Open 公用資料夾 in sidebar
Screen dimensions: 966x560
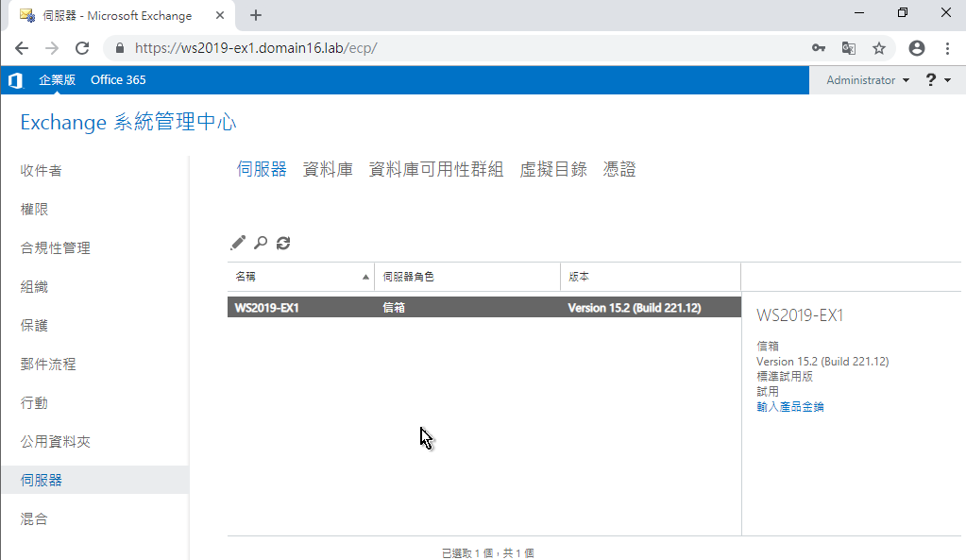56,442
